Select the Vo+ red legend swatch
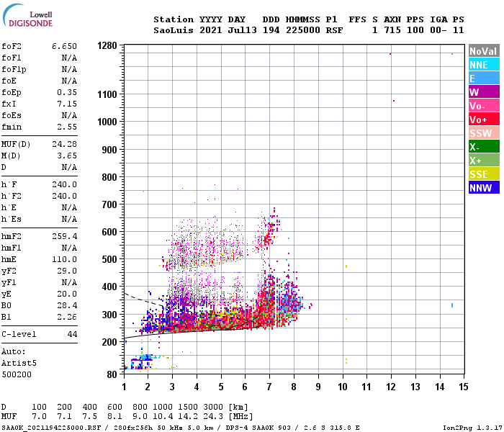Image resolution: width=504 pixels, height=432 pixels. click(484, 120)
